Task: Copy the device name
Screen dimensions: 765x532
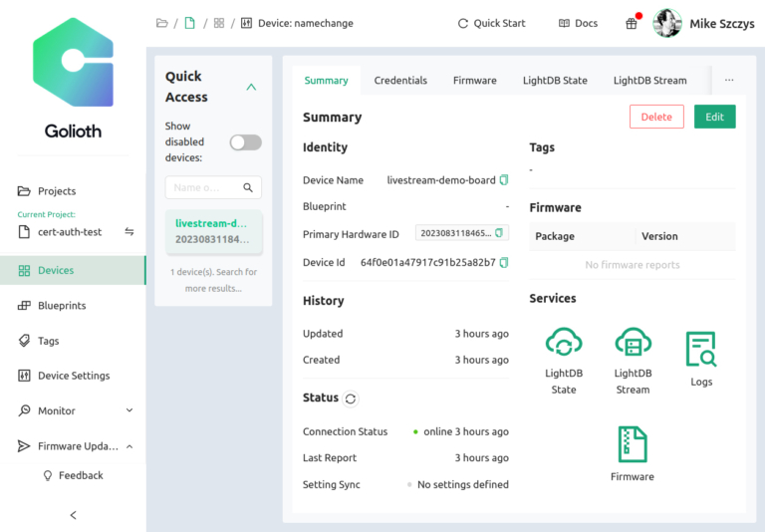Action: [x=504, y=180]
